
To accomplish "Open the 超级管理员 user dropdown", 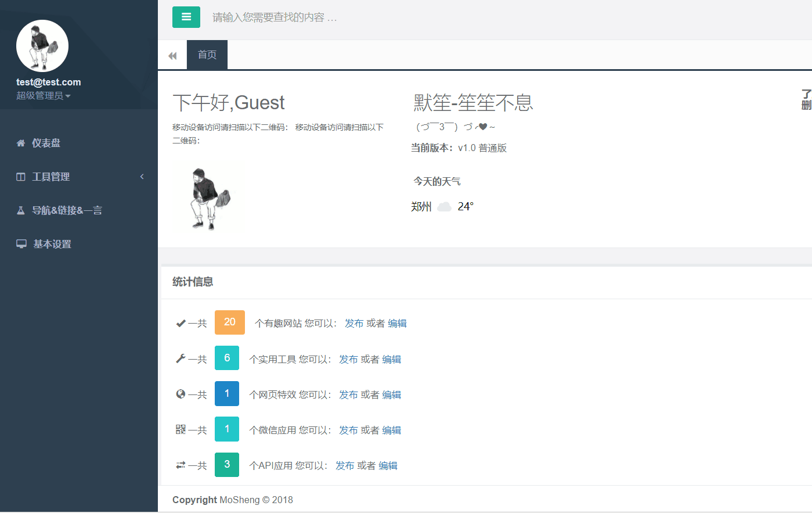I will pos(44,96).
